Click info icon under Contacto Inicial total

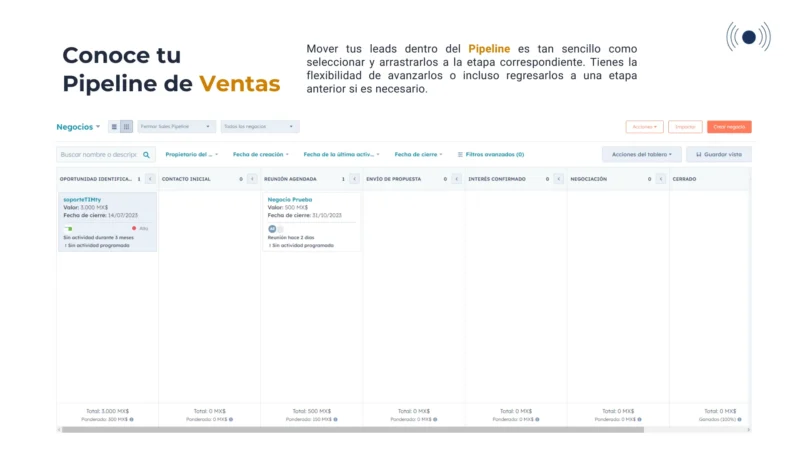pyautogui.click(x=231, y=419)
